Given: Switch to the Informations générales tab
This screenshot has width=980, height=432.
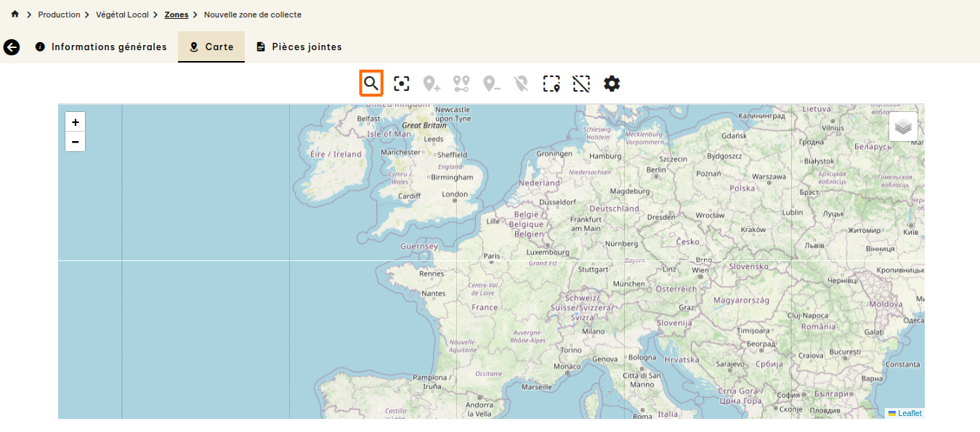Looking at the screenshot, I should (102, 47).
